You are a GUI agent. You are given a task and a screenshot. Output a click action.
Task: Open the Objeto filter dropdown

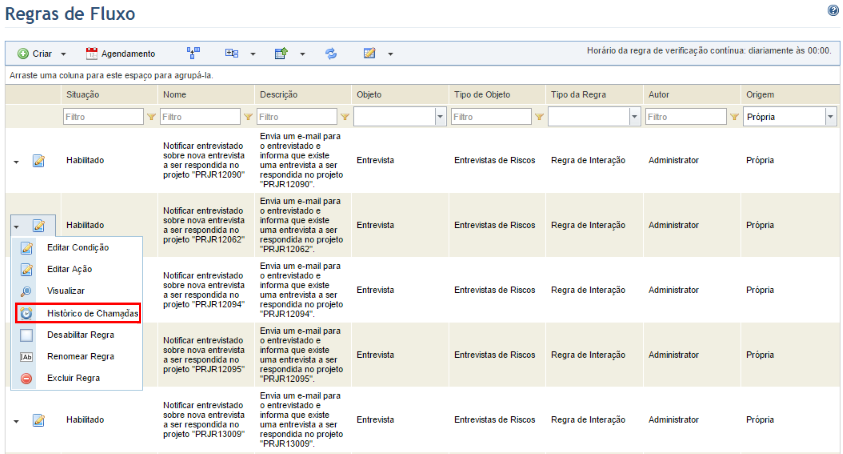coord(441,117)
